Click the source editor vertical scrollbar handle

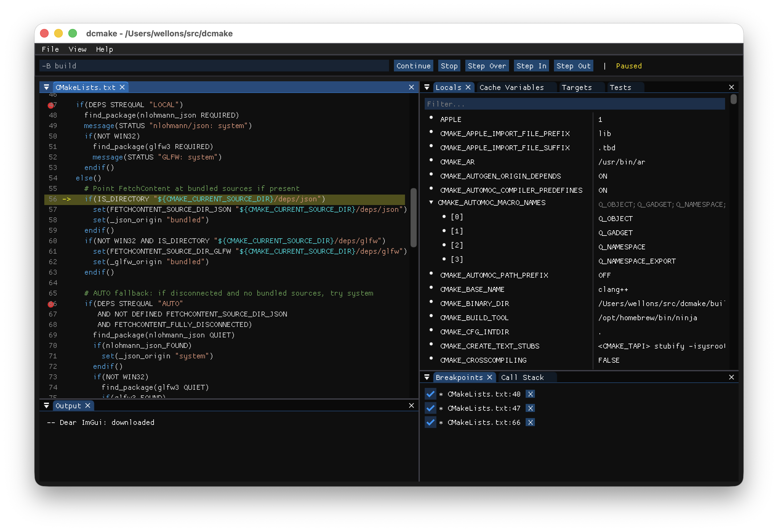click(x=413, y=218)
